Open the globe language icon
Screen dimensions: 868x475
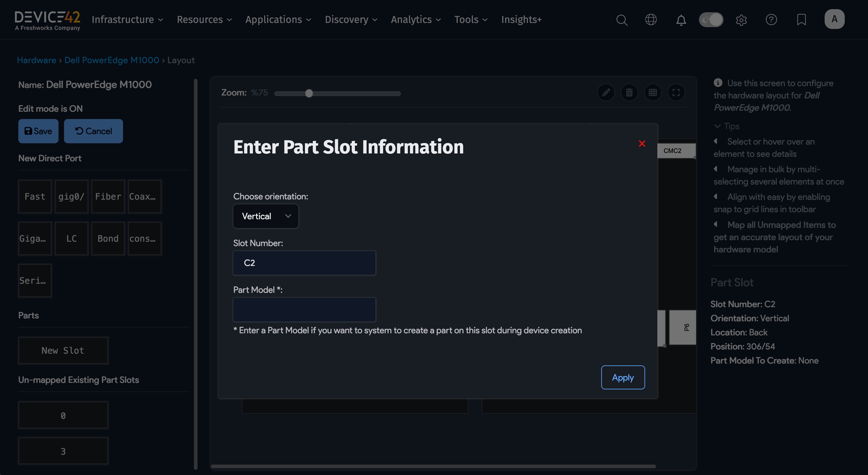coord(651,20)
